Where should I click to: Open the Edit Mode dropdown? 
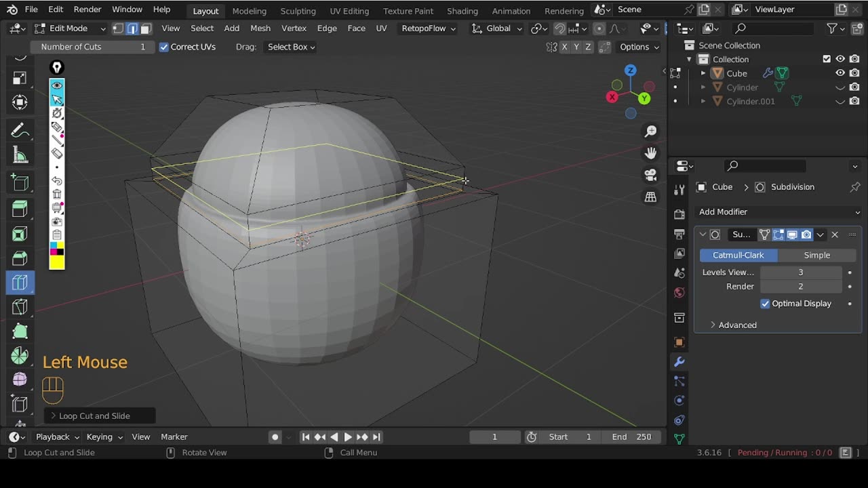(x=70, y=28)
